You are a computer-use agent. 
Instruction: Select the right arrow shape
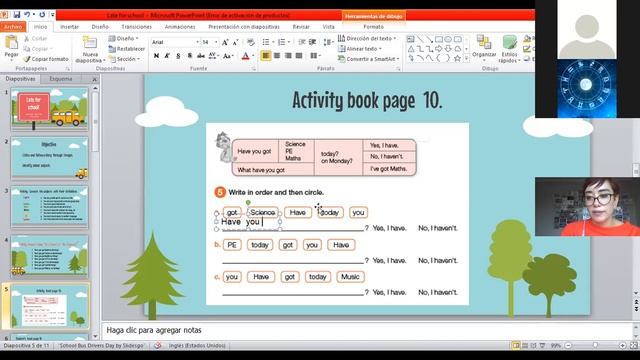[x=439, y=49]
